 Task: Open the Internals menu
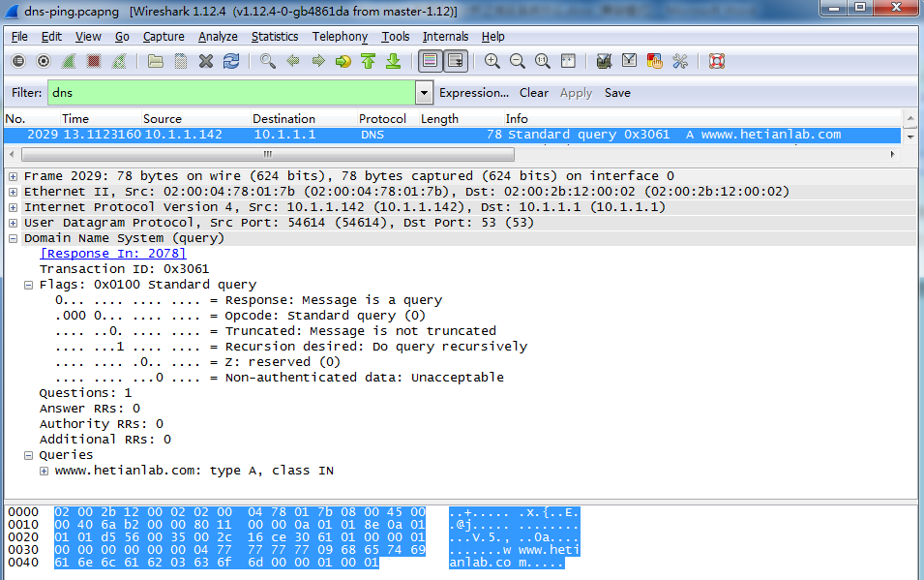(x=445, y=37)
